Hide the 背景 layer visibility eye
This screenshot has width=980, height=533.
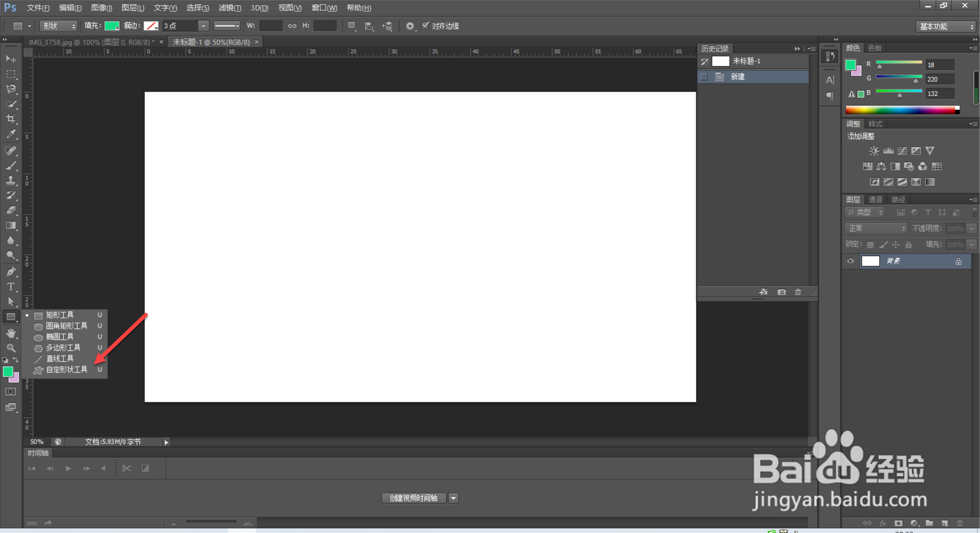(851, 261)
